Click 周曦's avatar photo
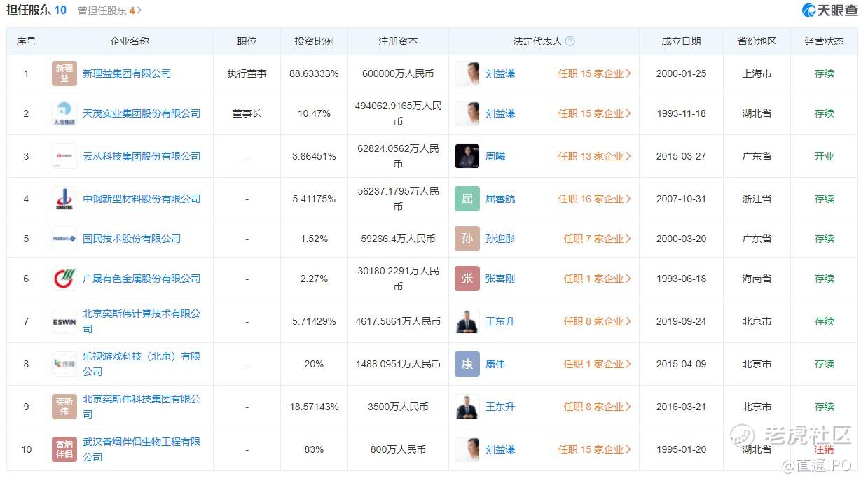The image size is (868, 485). (x=467, y=156)
